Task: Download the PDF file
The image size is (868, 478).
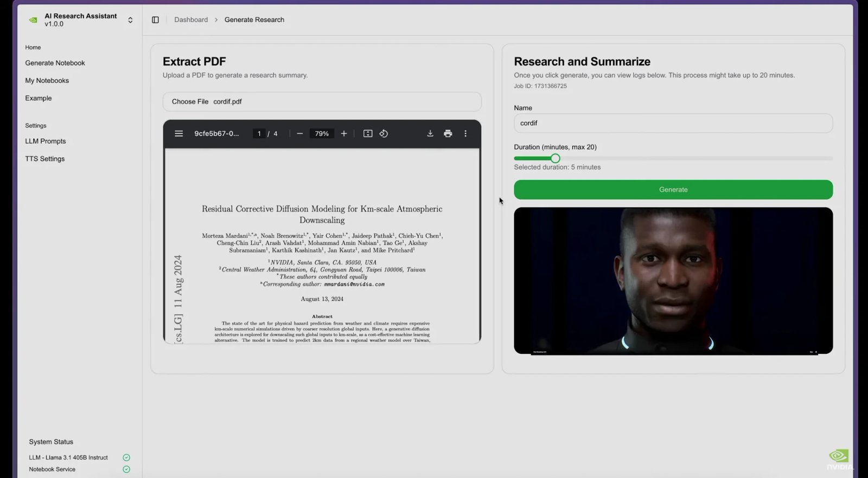Action: click(430, 134)
